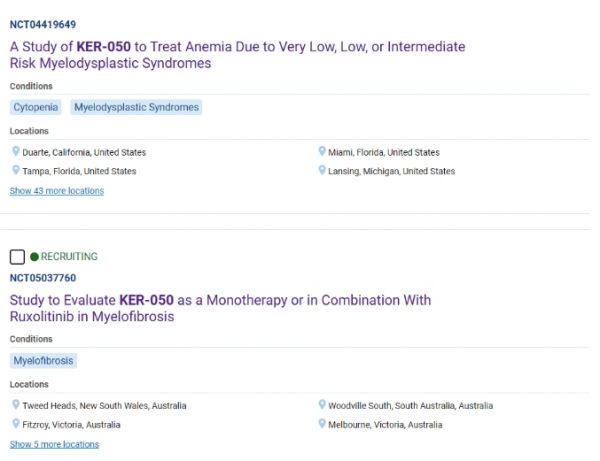The width and height of the screenshot is (600, 461).
Task: Click the map pin beside Tampa, Florida
Action: (16, 170)
